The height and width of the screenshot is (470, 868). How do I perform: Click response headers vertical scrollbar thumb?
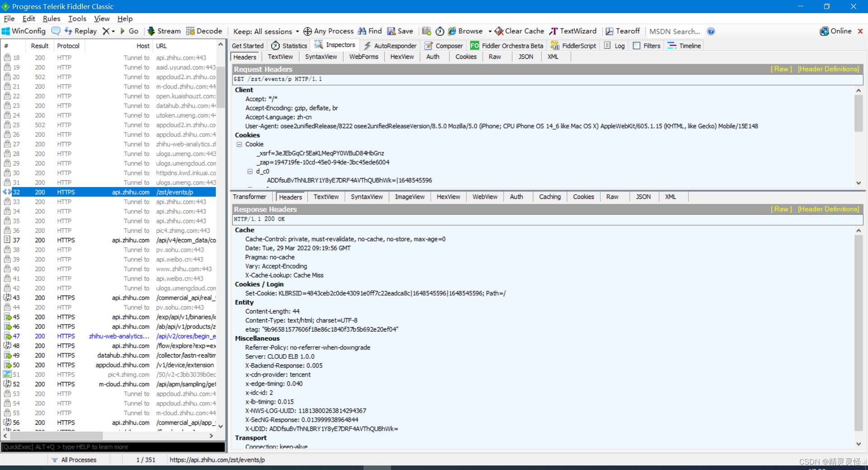pos(859,334)
